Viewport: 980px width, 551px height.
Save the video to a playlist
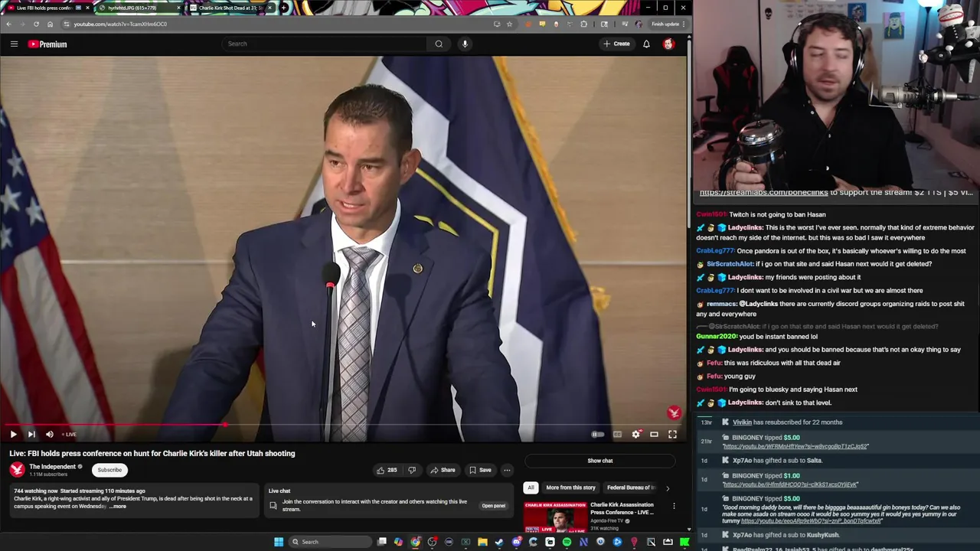[480, 470]
